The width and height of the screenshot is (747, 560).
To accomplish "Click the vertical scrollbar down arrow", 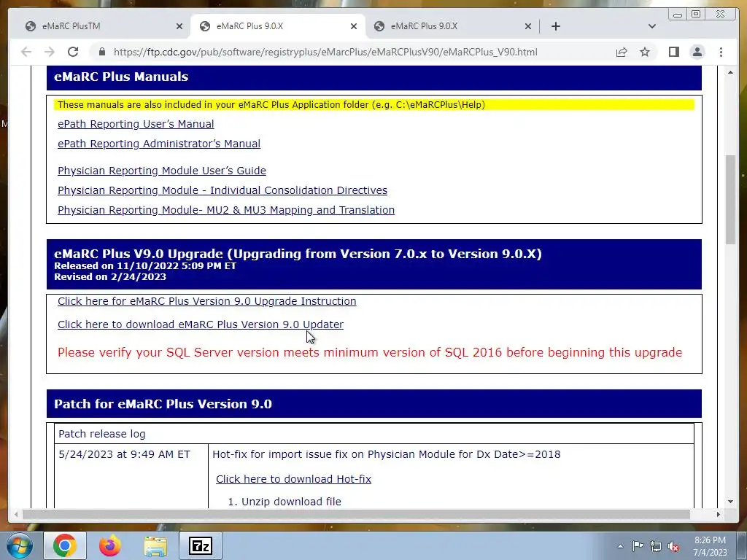I will click(x=730, y=502).
